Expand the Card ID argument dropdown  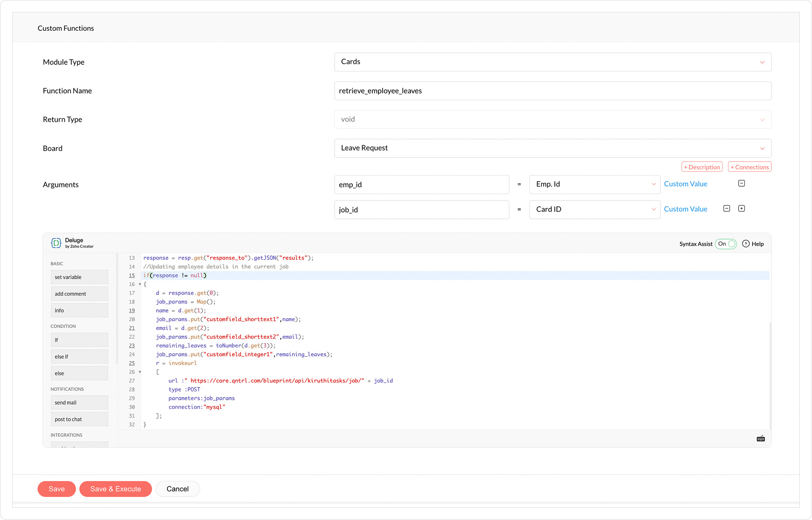(x=595, y=209)
